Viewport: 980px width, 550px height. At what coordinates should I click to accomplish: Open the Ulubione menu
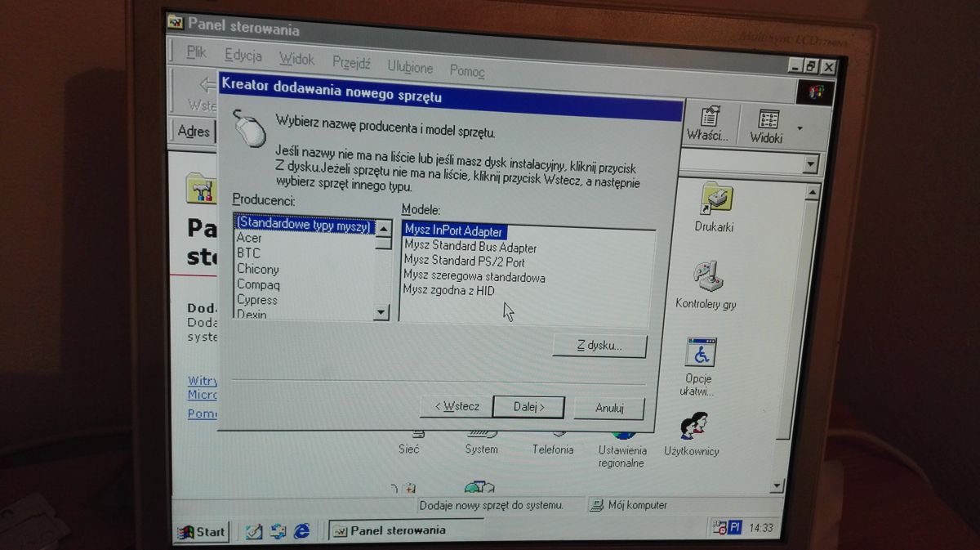(x=410, y=67)
